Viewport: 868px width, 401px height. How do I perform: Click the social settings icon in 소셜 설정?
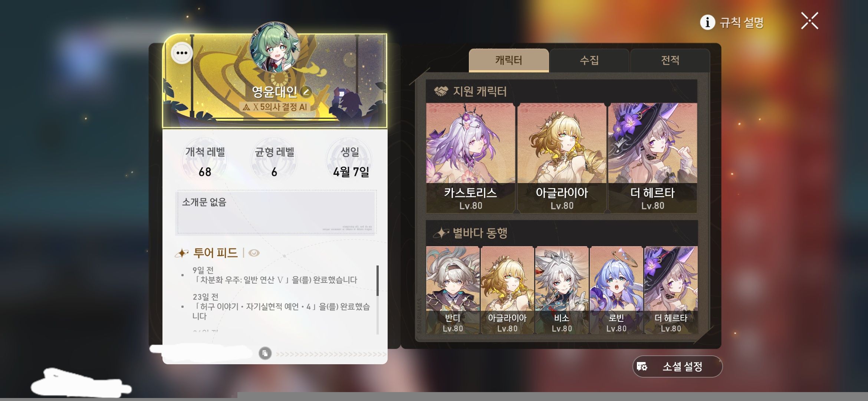(642, 366)
